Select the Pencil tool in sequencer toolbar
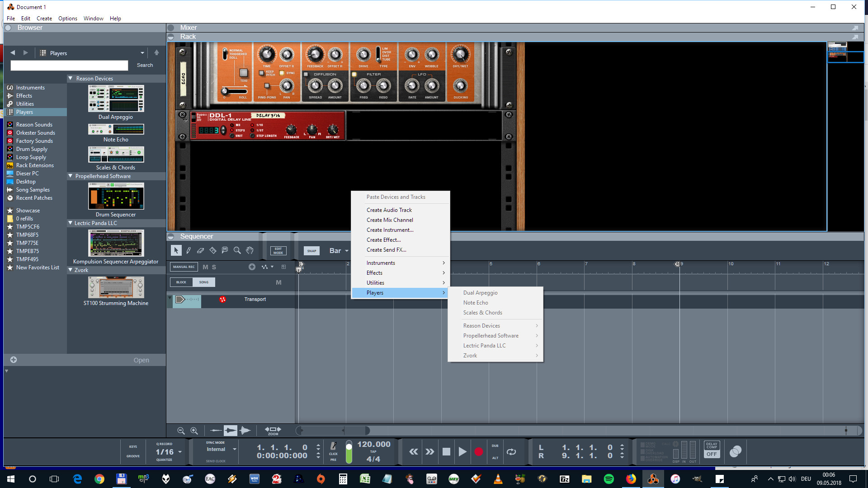This screenshot has height=488, width=868. tap(189, 250)
